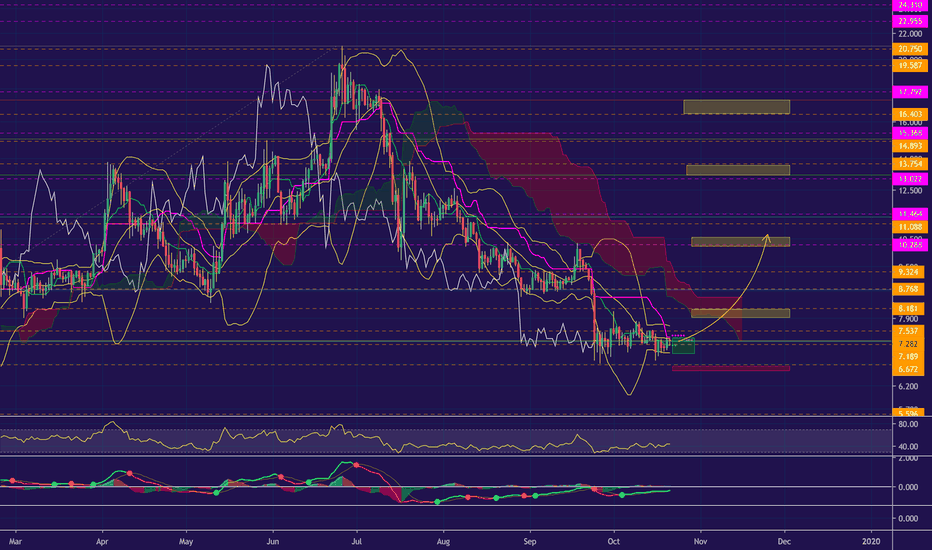Click the 17.792 magenta price label
This screenshot has height=550, width=932.
(910, 92)
